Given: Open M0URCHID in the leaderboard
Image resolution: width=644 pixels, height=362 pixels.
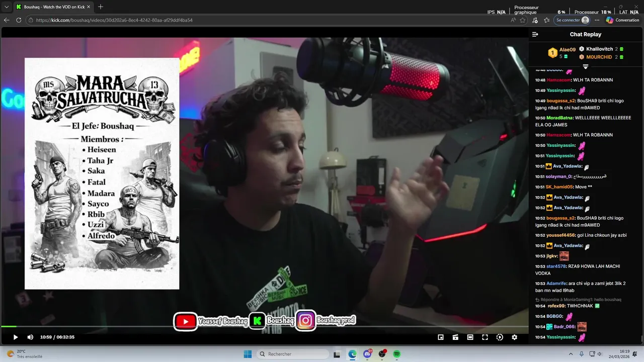Looking at the screenshot, I should [599, 57].
